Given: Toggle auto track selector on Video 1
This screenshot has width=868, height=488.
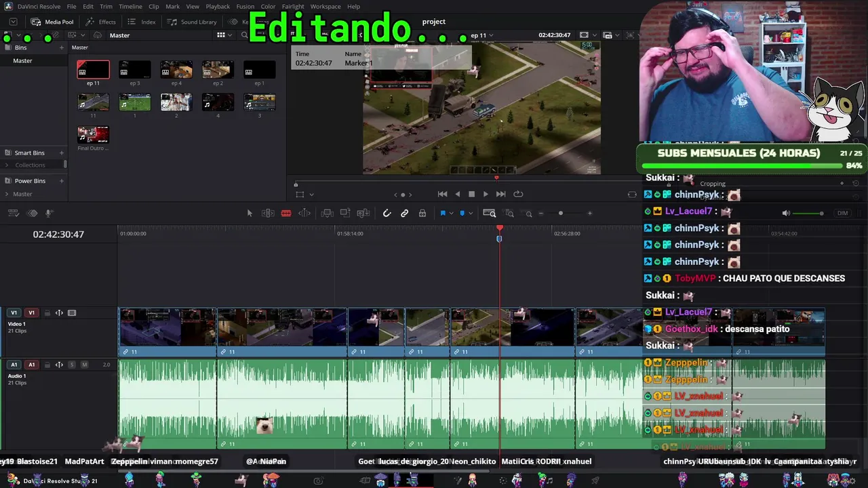Looking at the screenshot, I should pyautogui.click(x=59, y=313).
